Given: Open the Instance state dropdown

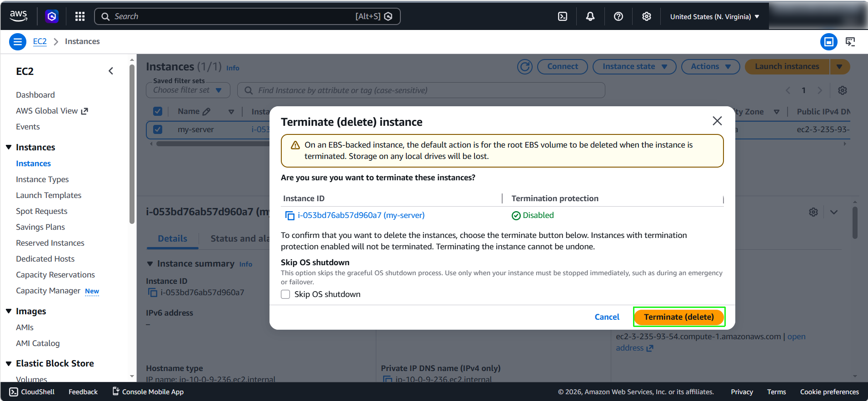Looking at the screenshot, I should [x=634, y=67].
